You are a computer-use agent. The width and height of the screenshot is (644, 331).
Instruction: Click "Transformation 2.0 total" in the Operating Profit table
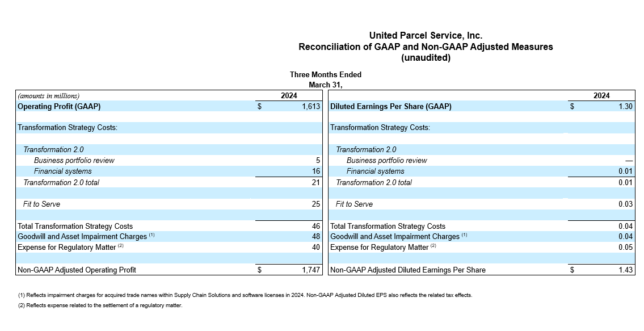61,182
